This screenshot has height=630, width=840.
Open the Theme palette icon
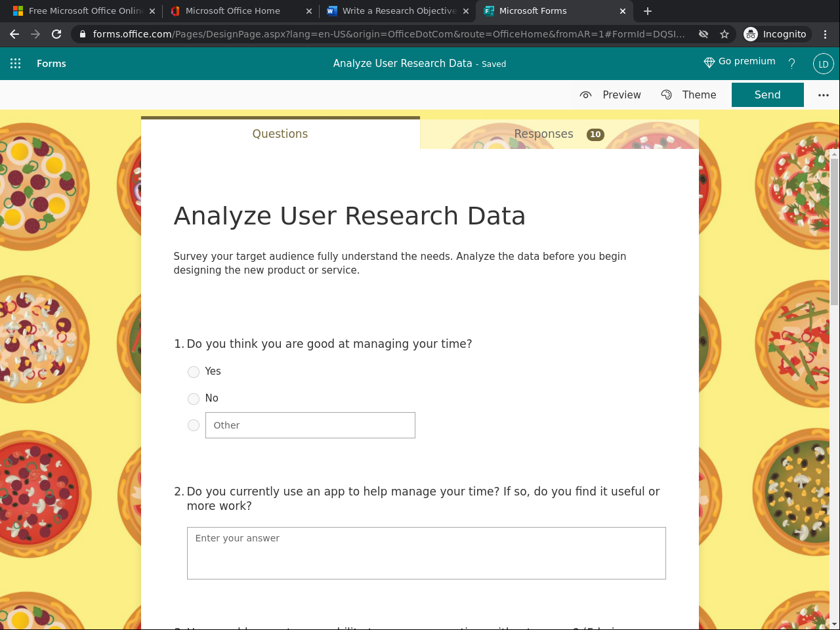[667, 95]
